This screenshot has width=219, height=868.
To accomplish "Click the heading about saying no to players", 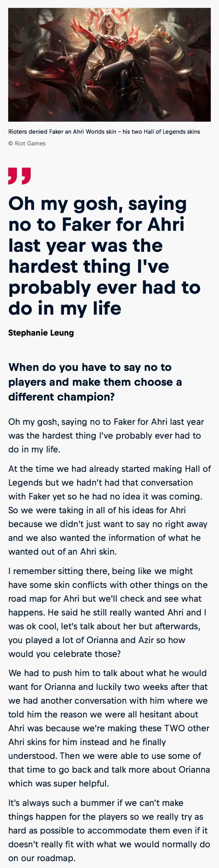I will click(95, 382).
